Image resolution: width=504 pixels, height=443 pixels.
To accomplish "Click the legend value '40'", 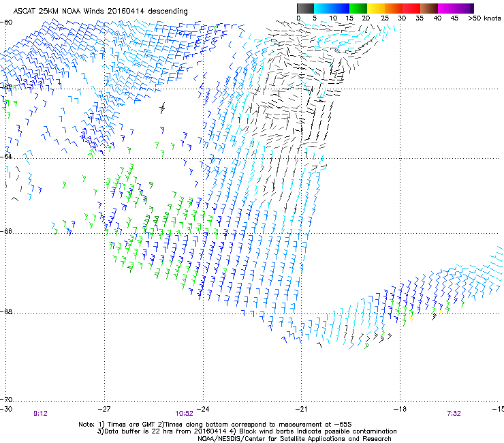I will (437, 18).
